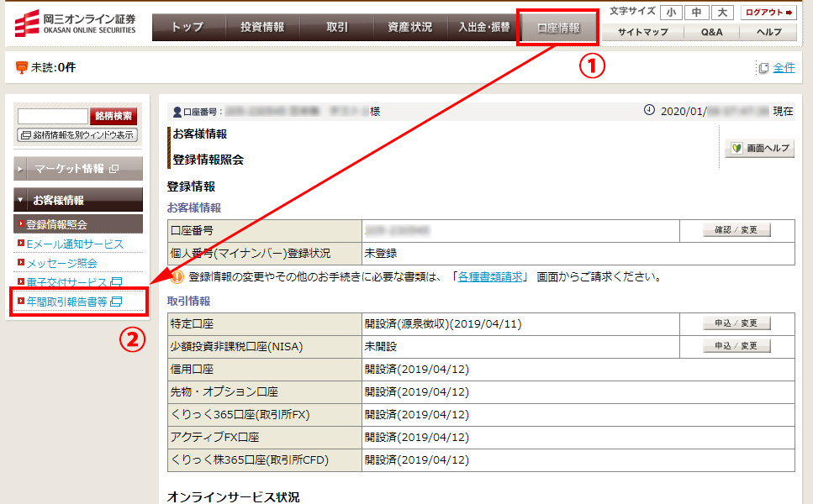This screenshot has width=813, height=504.
Task: Open the 資産状況 tab
Action: click(410, 27)
